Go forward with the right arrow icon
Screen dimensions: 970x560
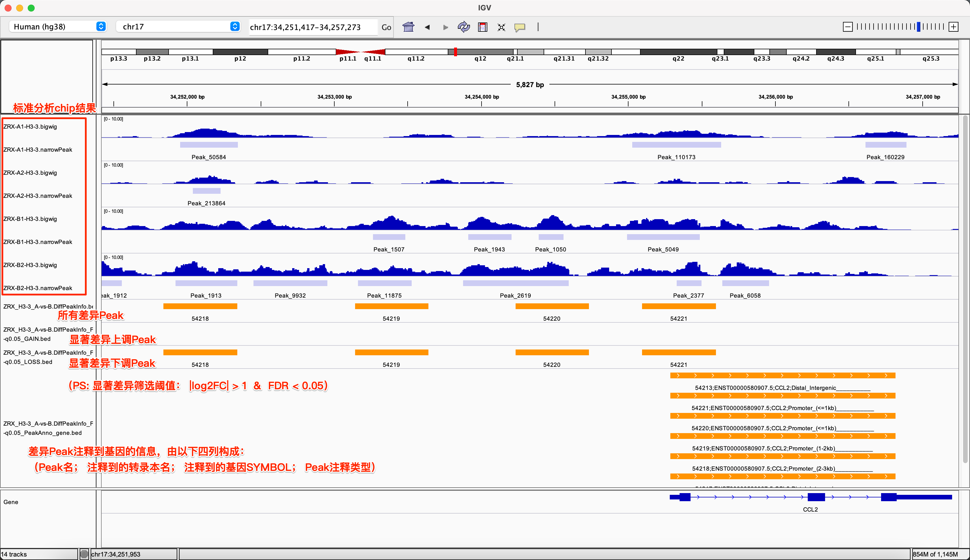pos(445,27)
